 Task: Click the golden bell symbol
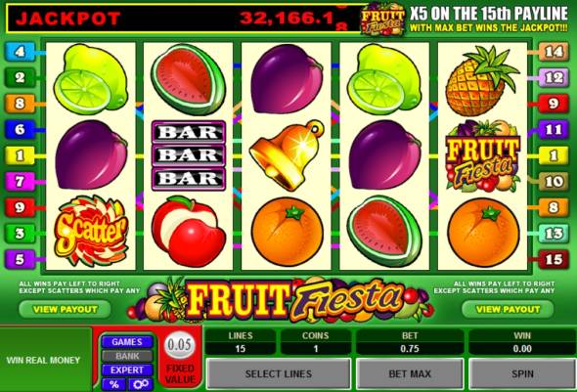(x=287, y=154)
